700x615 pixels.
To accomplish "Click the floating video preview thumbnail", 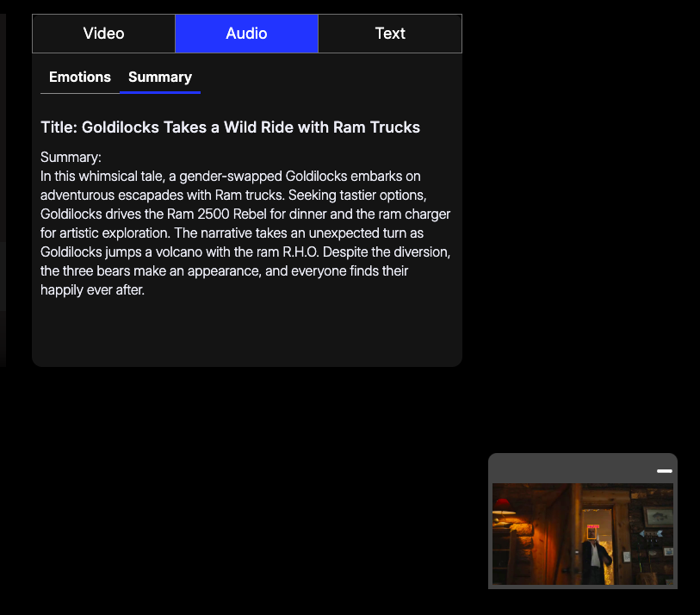I will 583,534.
